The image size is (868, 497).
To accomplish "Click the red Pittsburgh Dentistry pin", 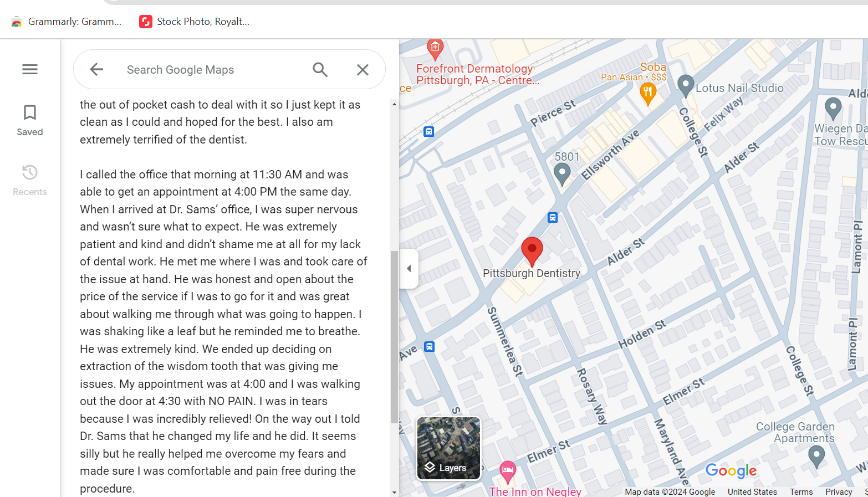I will [x=532, y=251].
